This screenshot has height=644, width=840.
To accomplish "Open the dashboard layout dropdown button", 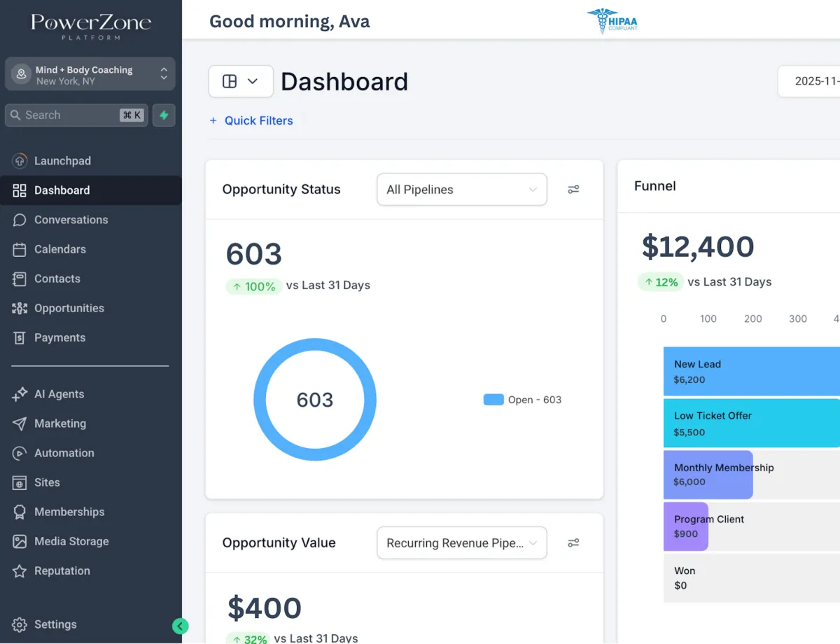I will pyautogui.click(x=241, y=81).
